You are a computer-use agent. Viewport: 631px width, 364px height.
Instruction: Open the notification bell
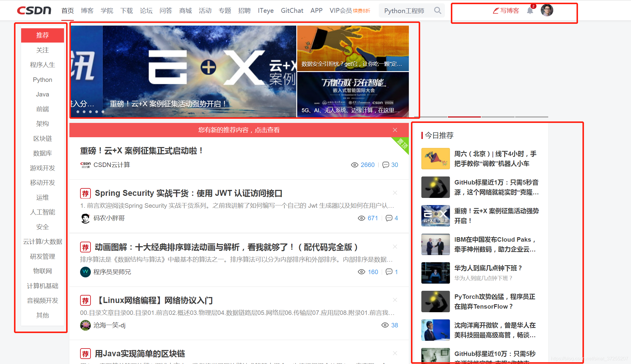(530, 11)
